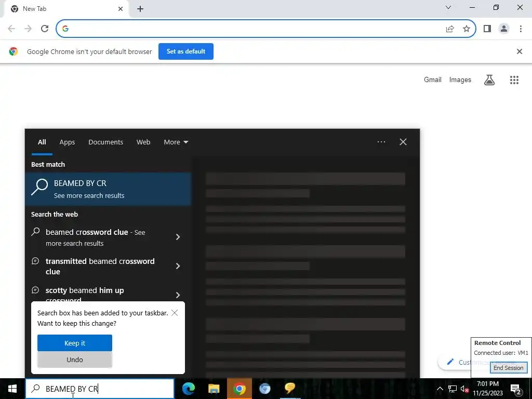532x399 pixels.
Task: Expand arrow for transmitted beamed crossword clue
Action: tap(178, 266)
